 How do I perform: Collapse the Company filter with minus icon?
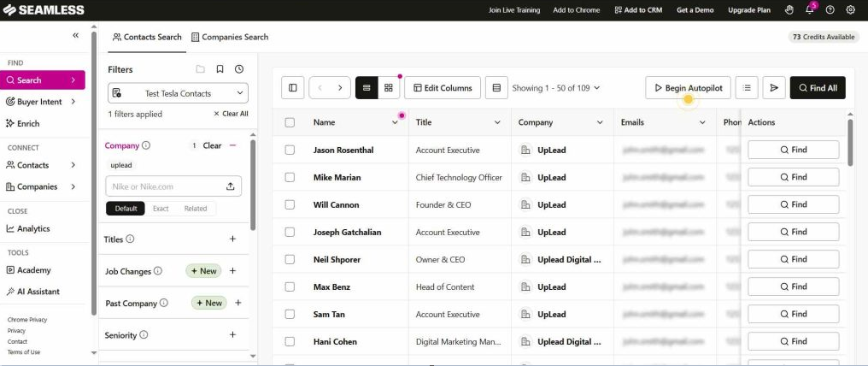click(233, 145)
